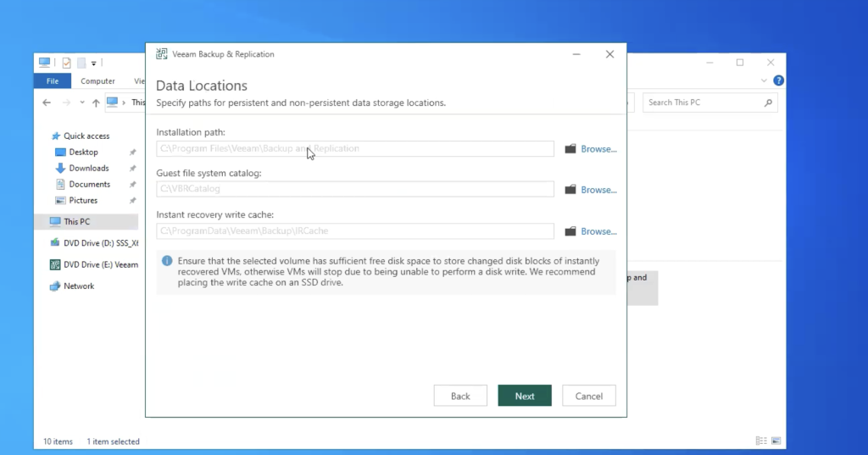Click folder icon beside Instant recovery write cache

coord(570,231)
